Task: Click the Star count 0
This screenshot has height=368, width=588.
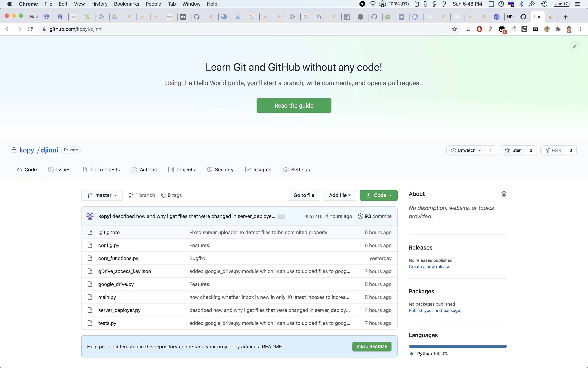Action: tap(531, 150)
